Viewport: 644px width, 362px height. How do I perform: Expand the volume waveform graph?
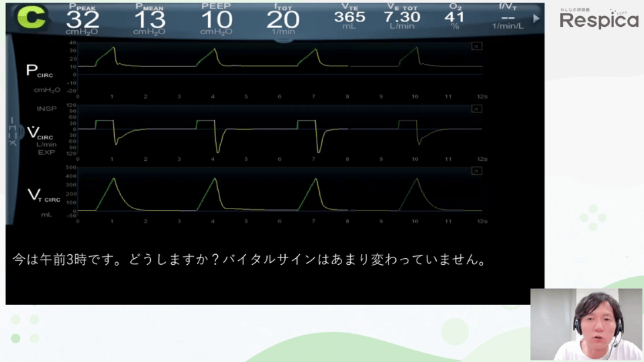click(476, 171)
